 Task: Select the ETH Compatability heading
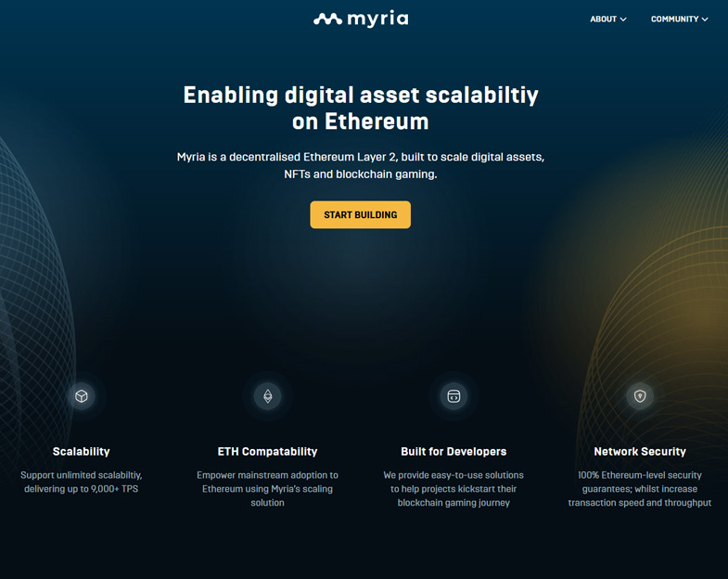[x=267, y=451]
